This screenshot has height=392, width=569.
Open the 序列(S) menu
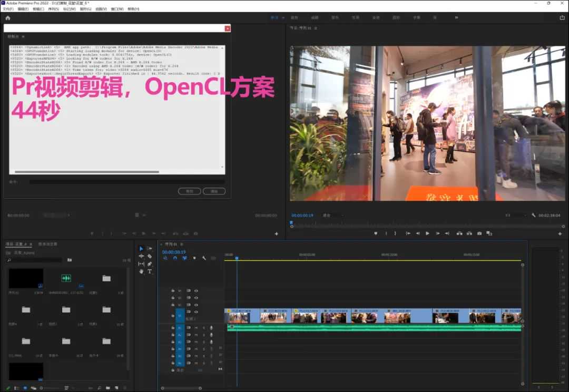(x=53, y=9)
